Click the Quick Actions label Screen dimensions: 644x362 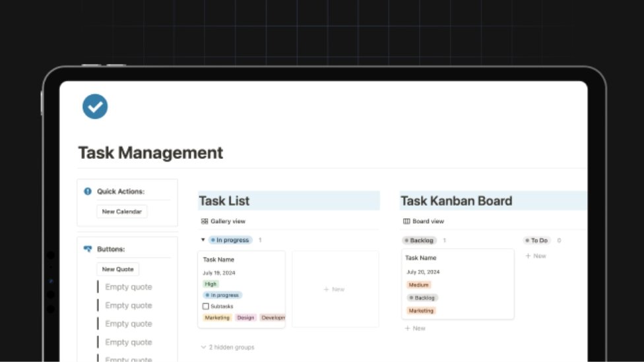(121, 191)
